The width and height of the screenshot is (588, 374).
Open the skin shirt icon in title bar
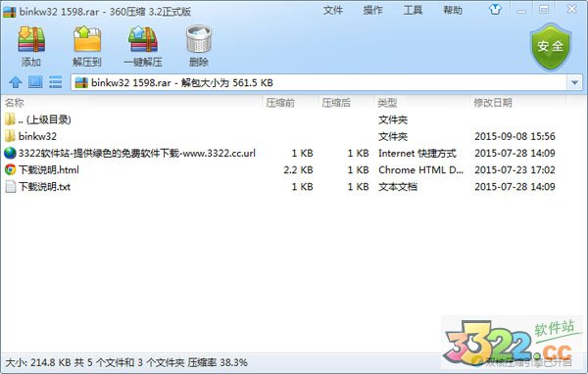[x=495, y=10]
